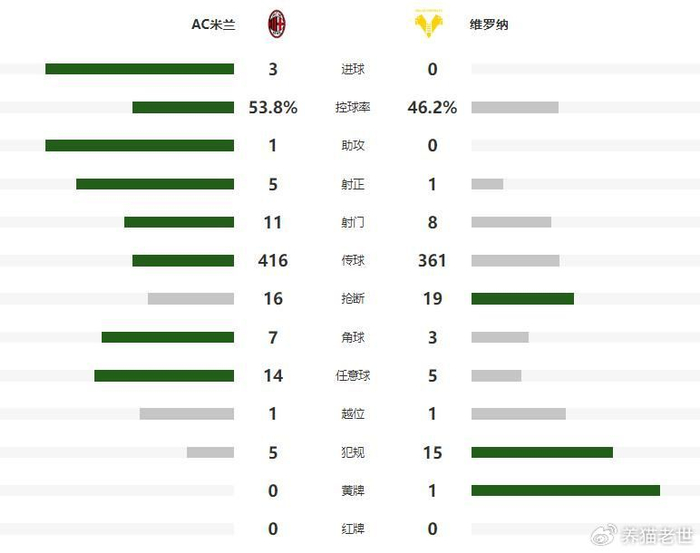Click the Verona club crest

(x=432, y=24)
